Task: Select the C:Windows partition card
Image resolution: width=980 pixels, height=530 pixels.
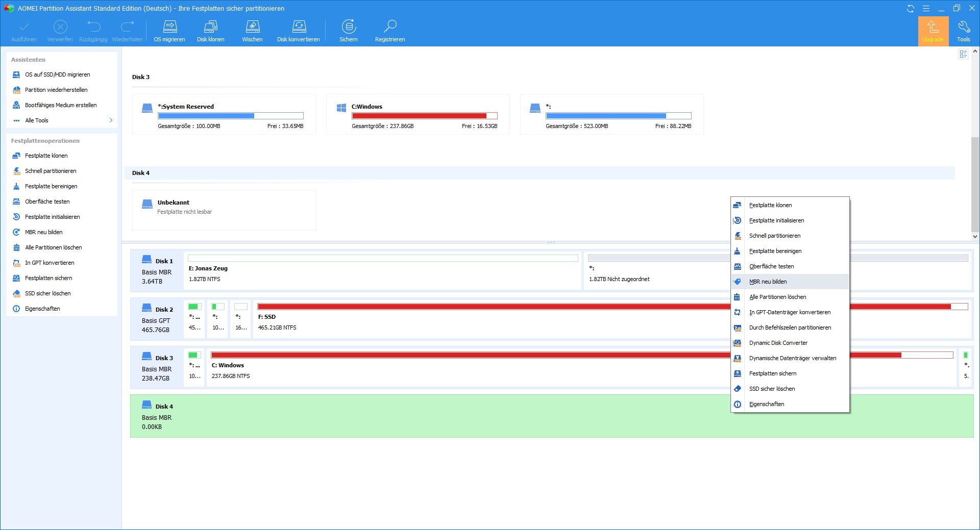Action: (418, 114)
